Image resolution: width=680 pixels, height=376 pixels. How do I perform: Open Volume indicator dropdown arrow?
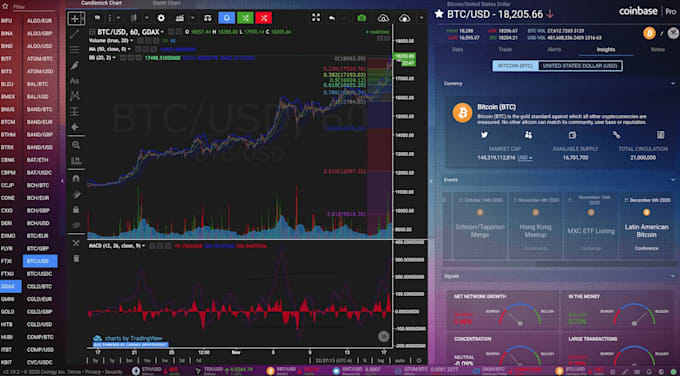click(131, 41)
